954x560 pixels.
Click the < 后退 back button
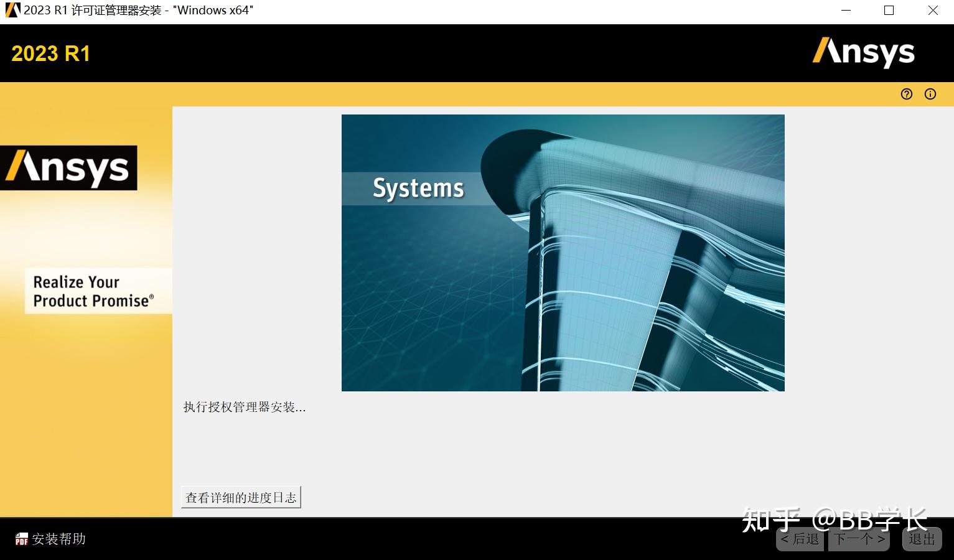799,539
